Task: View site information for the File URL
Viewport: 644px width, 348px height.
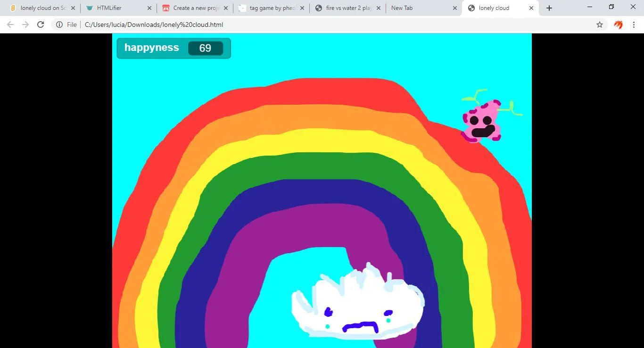Action: coord(59,25)
